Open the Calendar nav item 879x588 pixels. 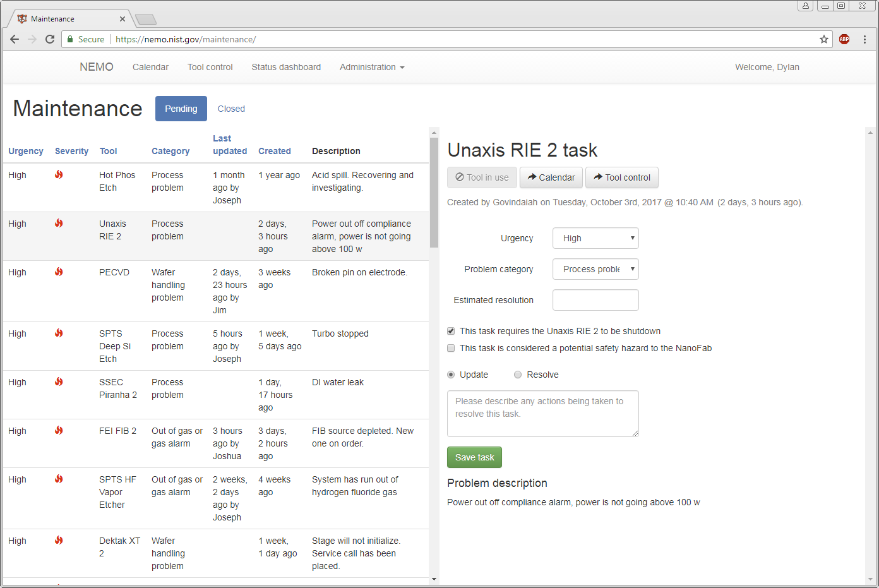[150, 67]
